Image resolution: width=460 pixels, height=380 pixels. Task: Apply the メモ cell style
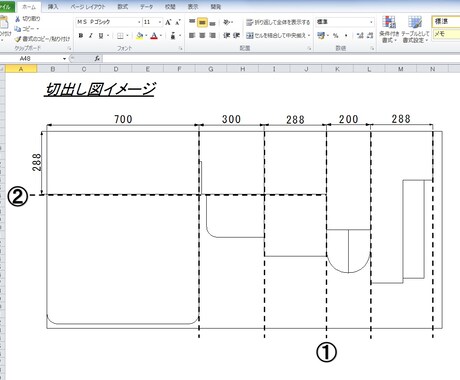click(x=446, y=34)
